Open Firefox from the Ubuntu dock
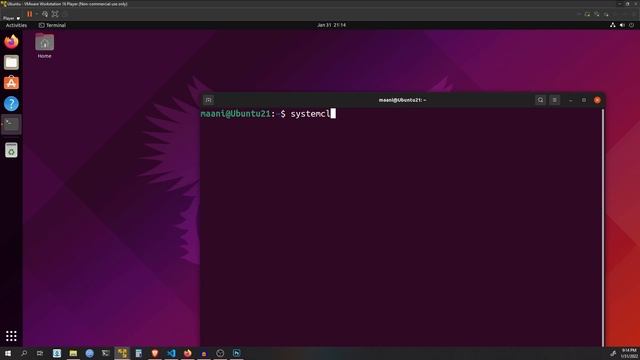640x360 pixels. pyautogui.click(x=11, y=42)
